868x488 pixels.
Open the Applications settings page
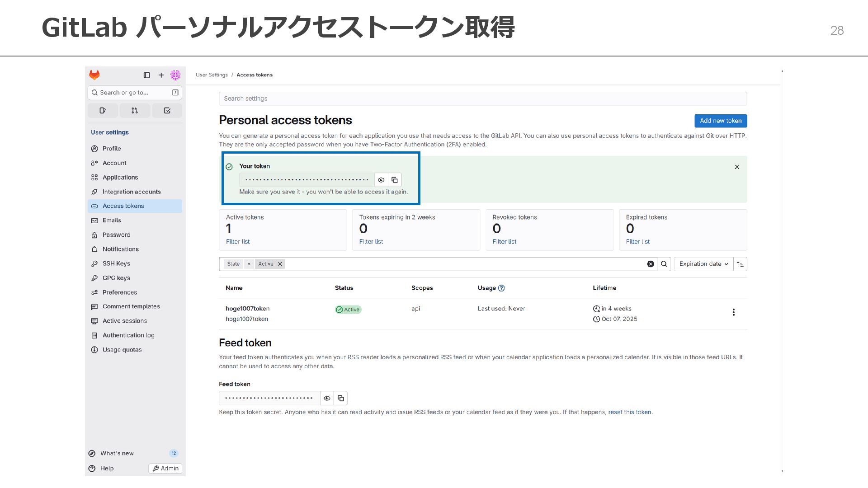tap(120, 177)
